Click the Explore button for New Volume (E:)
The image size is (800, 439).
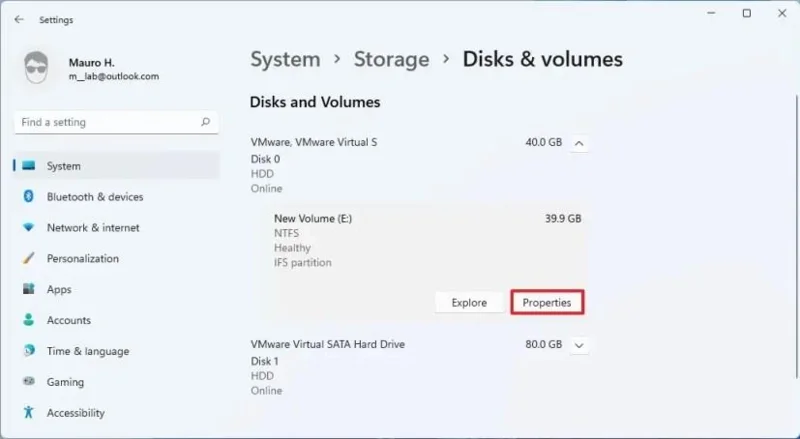point(469,303)
